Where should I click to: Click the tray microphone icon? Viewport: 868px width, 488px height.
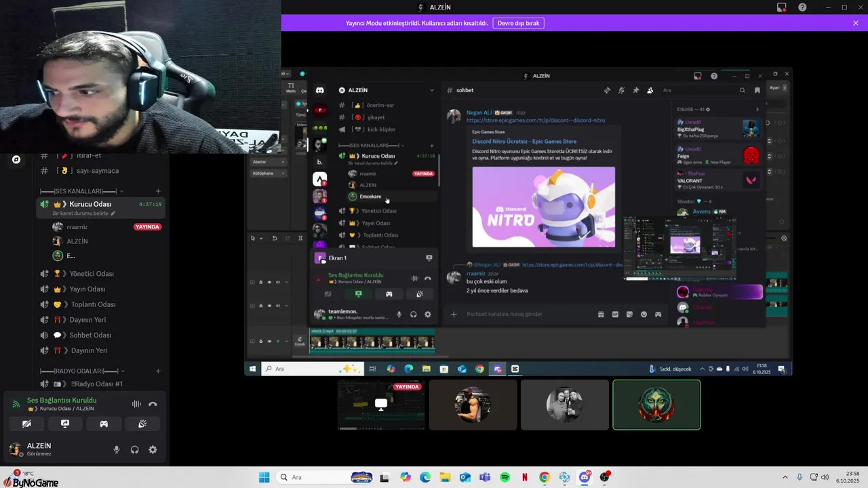[800, 477]
